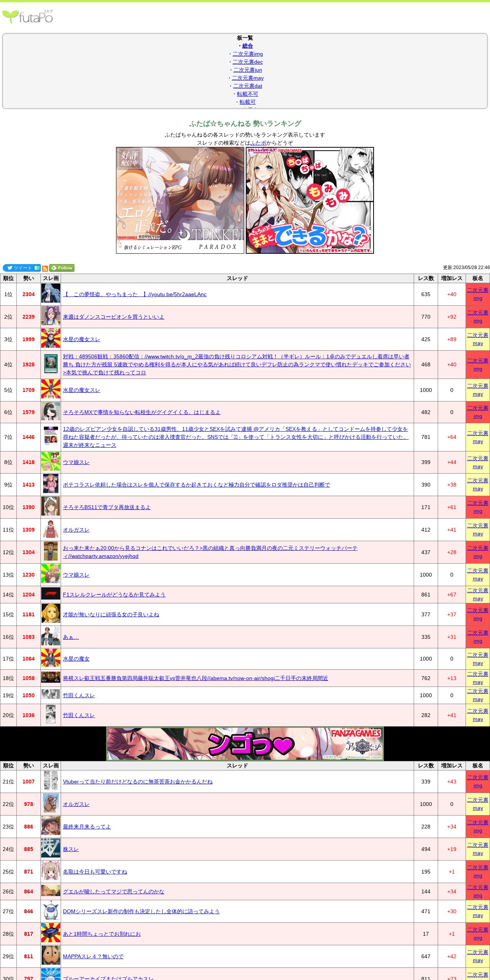
Task: Open thread 名取は今日も可愛いですね
Action: pos(95,872)
